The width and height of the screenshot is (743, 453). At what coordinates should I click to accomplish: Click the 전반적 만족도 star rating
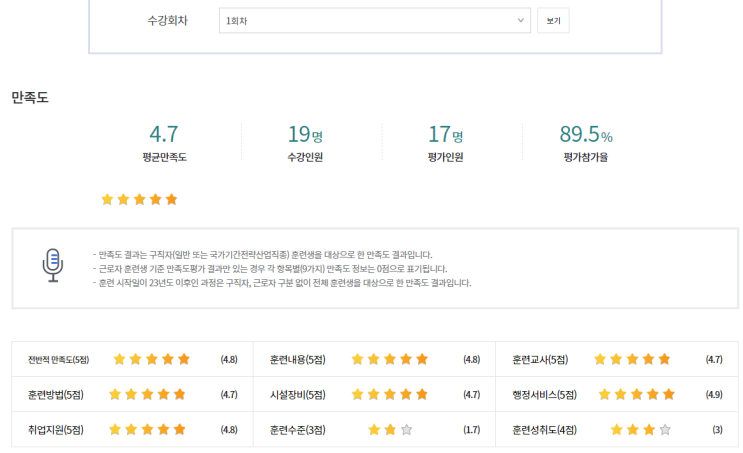(x=151, y=359)
